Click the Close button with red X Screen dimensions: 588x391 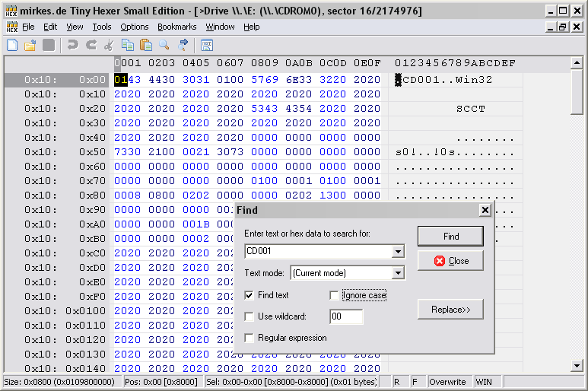point(450,261)
